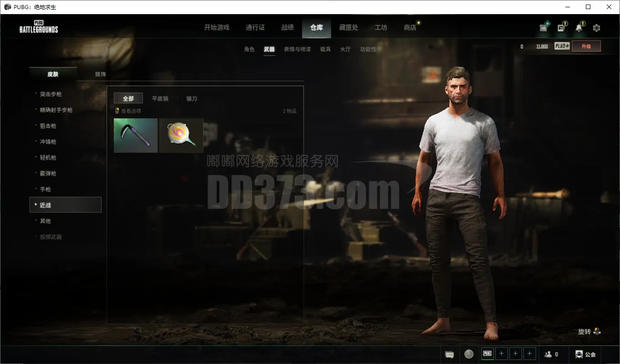Open the 载具 sub-tab
Viewport: 620px width, 364px height.
coord(325,49)
